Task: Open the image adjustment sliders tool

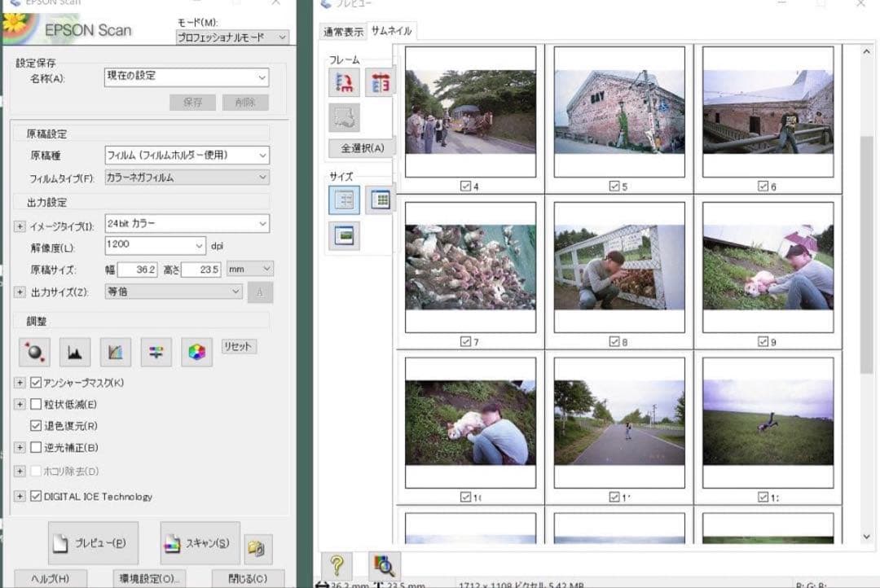Action: tap(156, 352)
